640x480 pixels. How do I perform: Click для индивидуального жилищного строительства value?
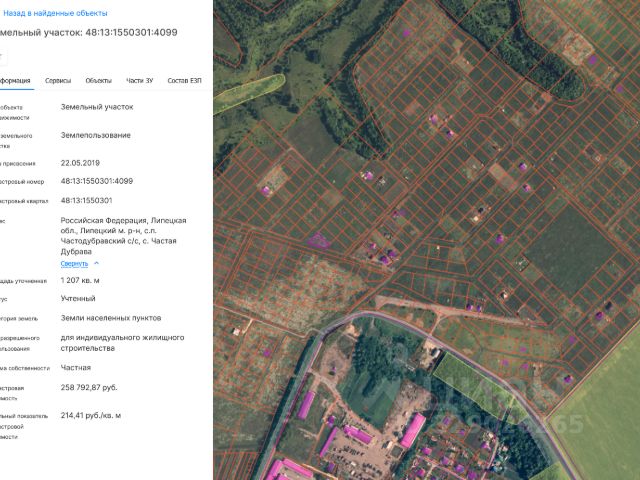[x=122, y=343]
